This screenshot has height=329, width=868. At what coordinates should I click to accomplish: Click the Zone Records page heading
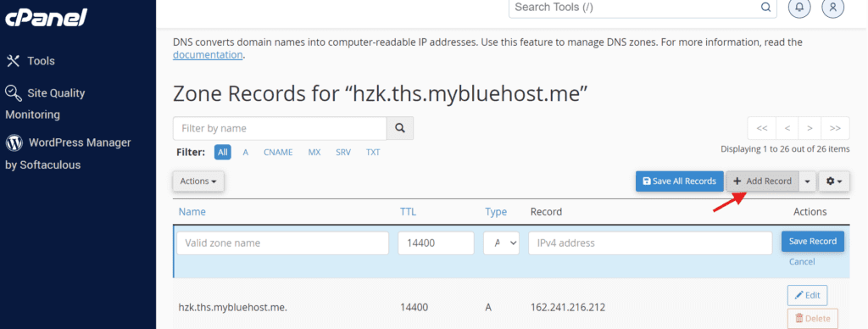(x=380, y=94)
